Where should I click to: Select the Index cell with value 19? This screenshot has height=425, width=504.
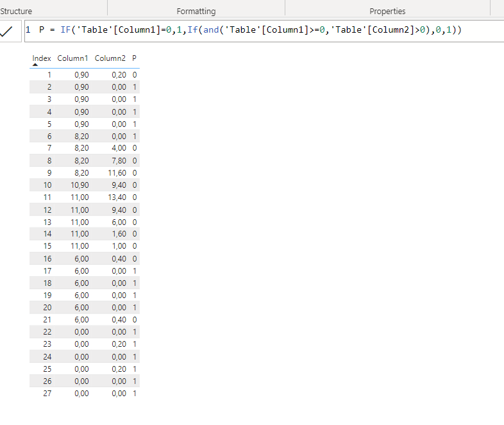pos(47,296)
